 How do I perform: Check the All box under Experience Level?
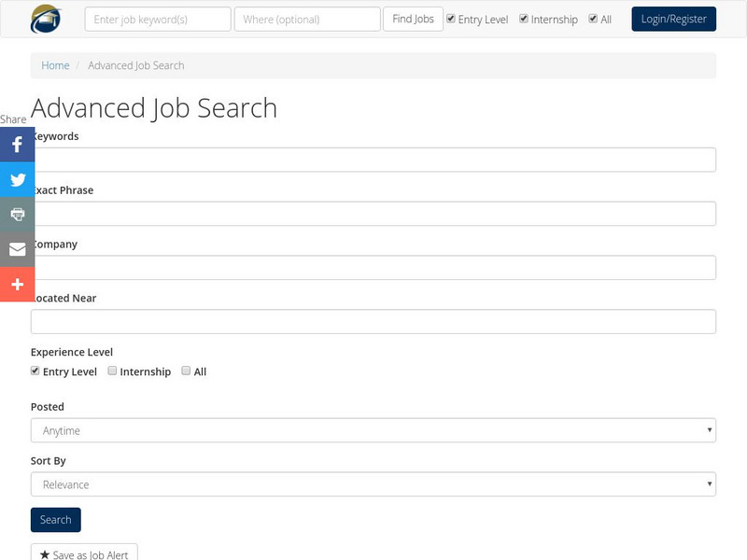click(x=186, y=371)
